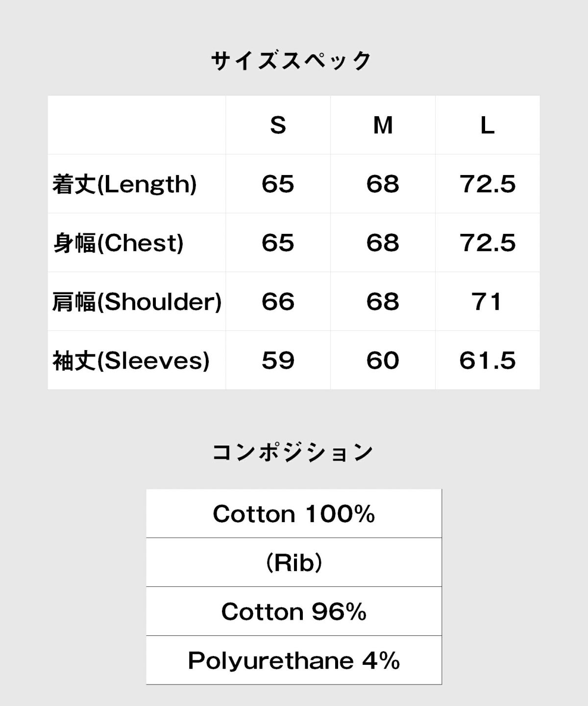Click the 袖丈(Sleeves) row label

coord(131,361)
